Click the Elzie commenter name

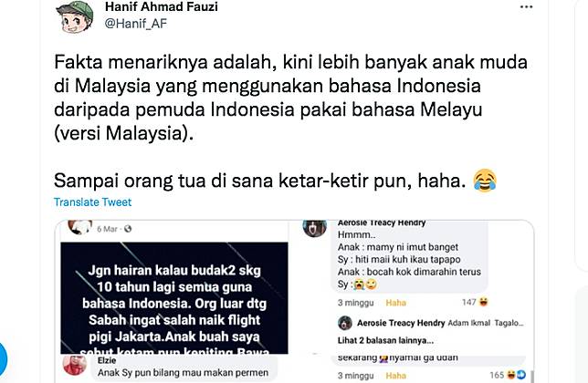[107, 360]
